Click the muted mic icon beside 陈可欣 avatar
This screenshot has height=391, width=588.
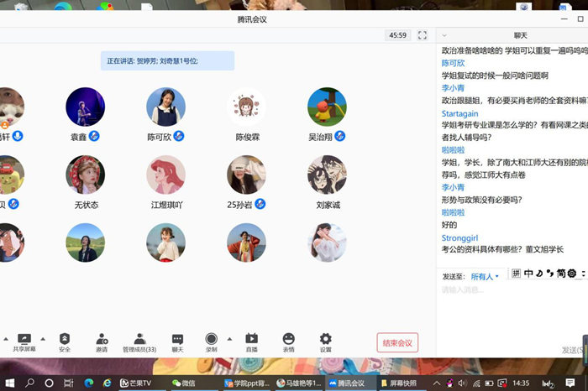[179, 136]
